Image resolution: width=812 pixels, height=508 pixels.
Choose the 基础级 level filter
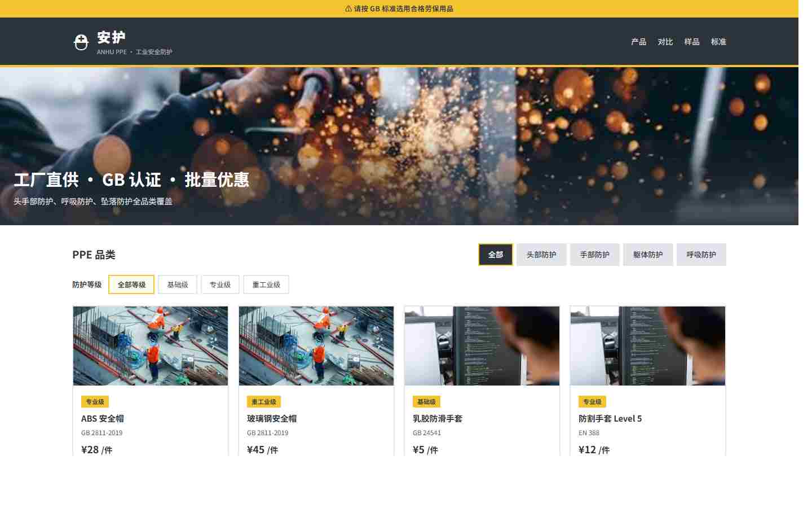[x=178, y=284]
